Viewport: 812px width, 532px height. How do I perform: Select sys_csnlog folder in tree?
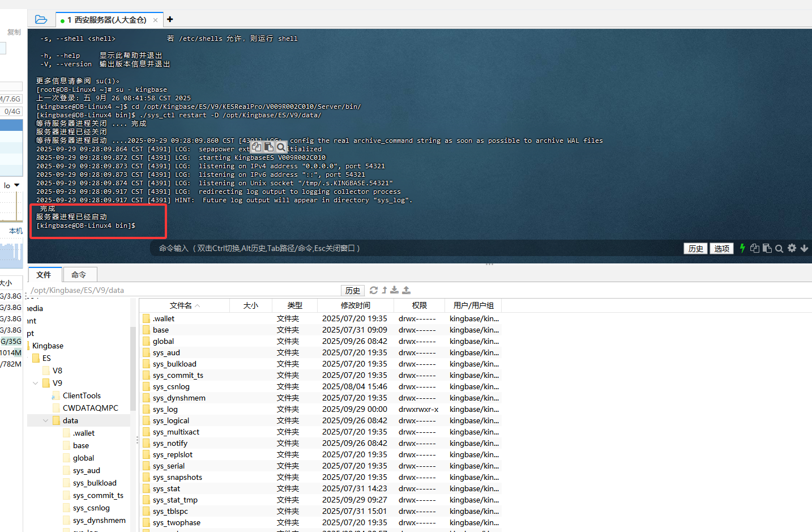91,508
